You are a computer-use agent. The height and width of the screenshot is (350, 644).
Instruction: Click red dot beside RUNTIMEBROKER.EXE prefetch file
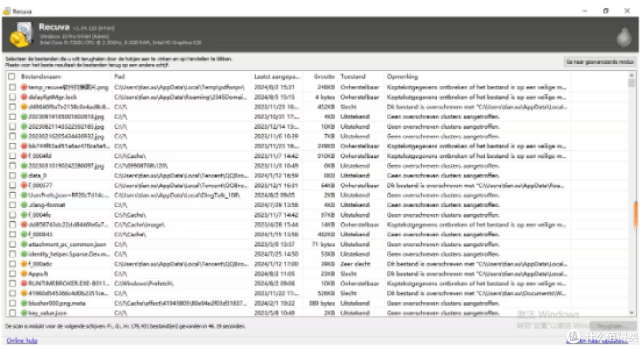[24, 283]
